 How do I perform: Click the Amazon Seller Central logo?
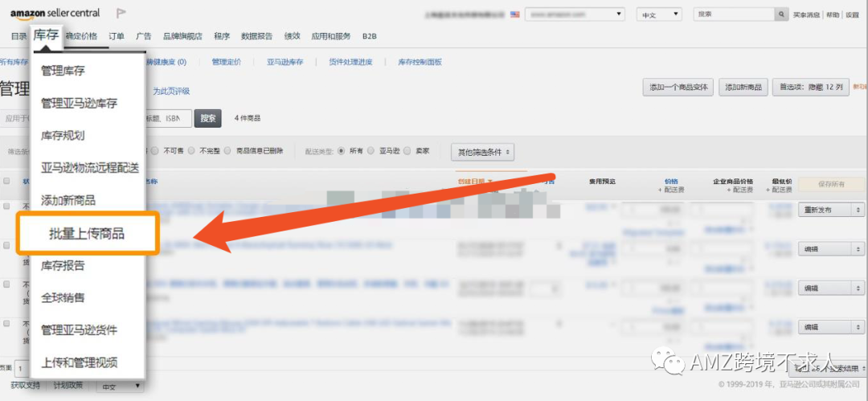[55, 14]
